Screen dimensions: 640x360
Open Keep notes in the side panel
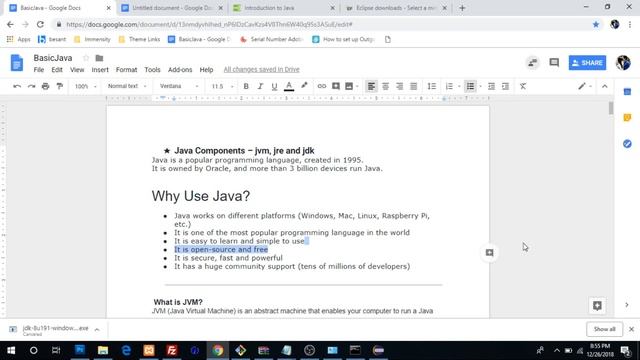tap(627, 118)
